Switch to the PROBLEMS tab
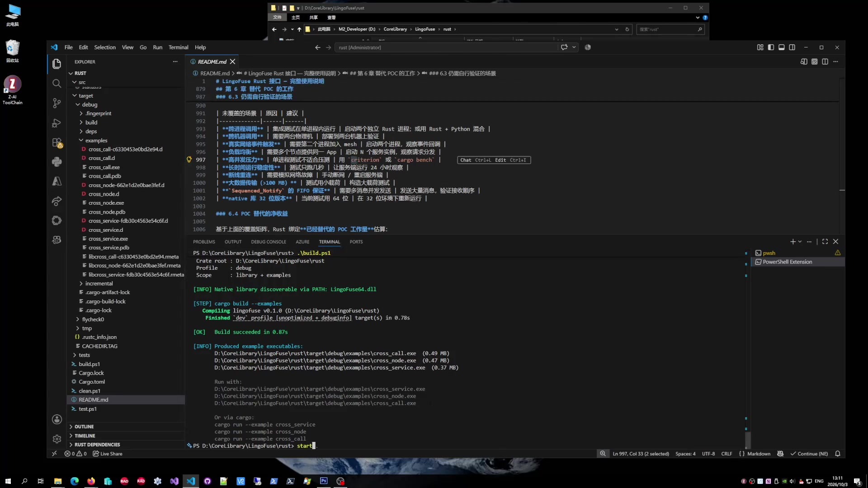Screen dimensions: 868x488 [x=204, y=242]
